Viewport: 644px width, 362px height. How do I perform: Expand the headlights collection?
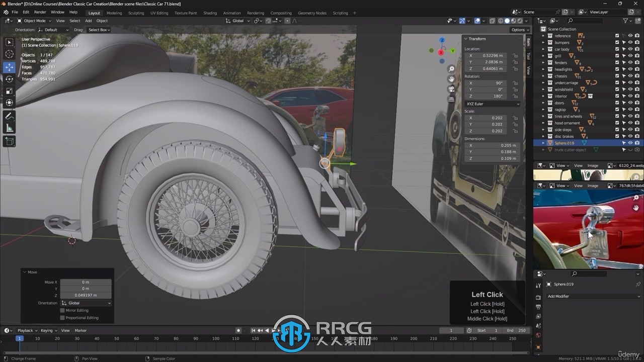pos(543,69)
